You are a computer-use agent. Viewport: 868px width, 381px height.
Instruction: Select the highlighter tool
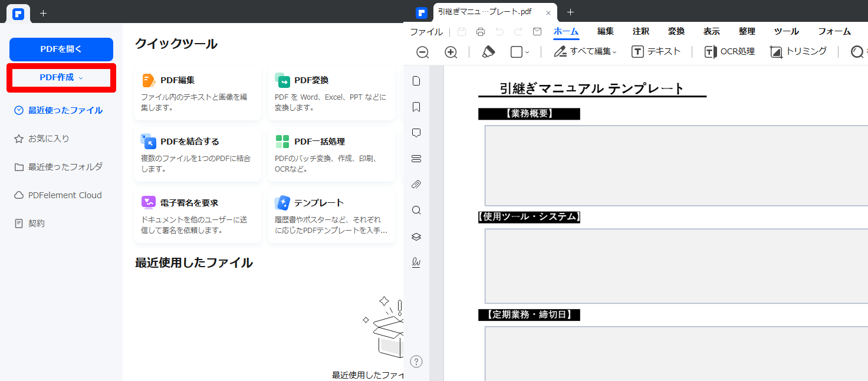pos(488,52)
